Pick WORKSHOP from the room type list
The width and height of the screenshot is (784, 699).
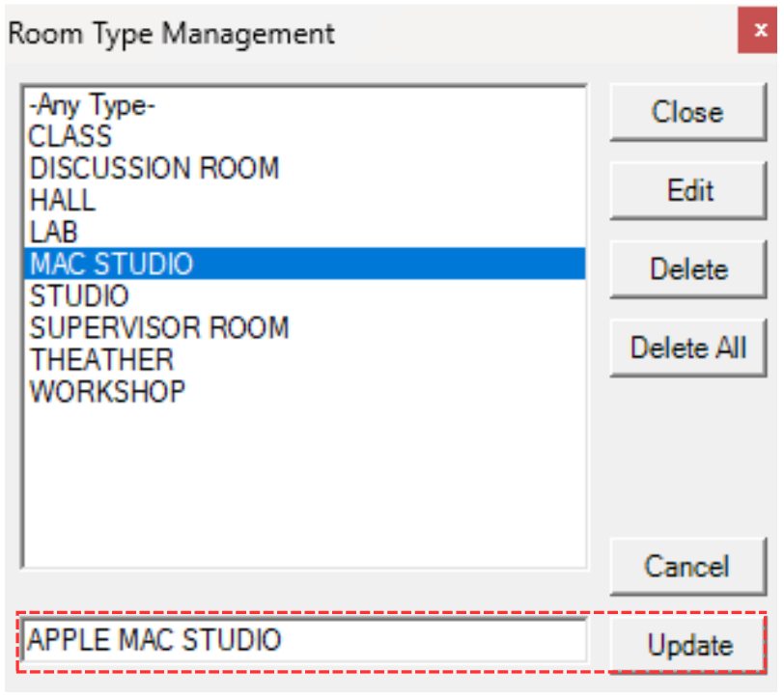[107, 391]
